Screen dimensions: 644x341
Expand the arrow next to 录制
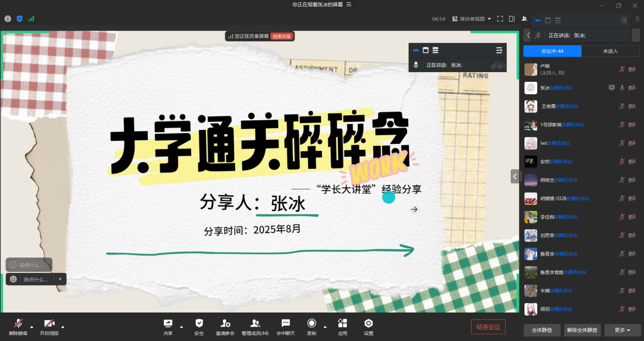pos(325,326)
